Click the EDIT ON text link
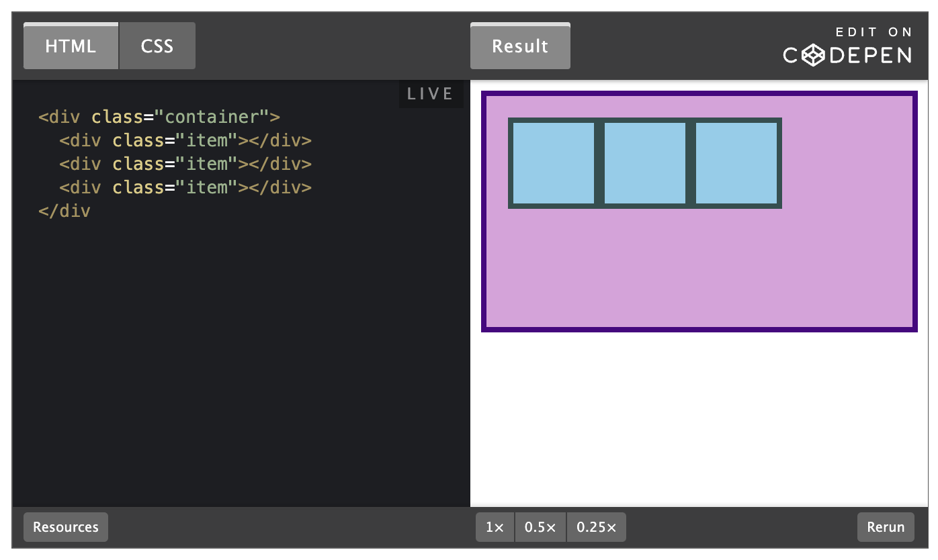Image resolution: width=938 pixels, height=560 pixels. [873, 32]
